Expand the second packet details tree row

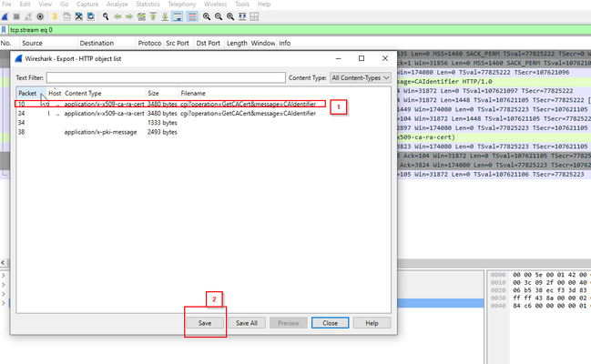point(4,285)
